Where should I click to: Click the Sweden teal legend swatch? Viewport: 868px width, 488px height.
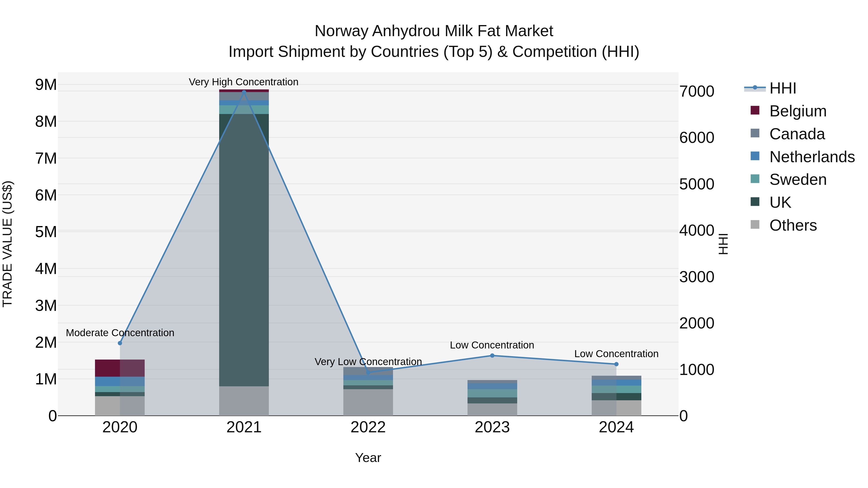tap(755, 179)
